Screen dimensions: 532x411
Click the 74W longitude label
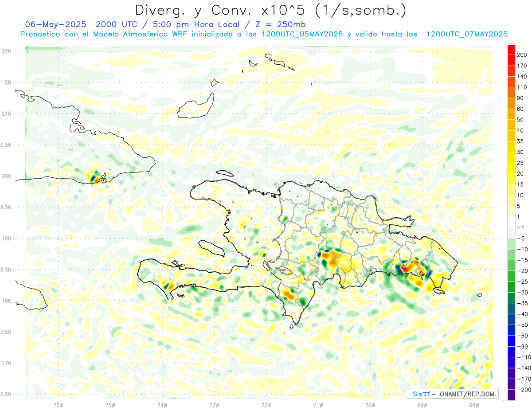coord(162,405)
